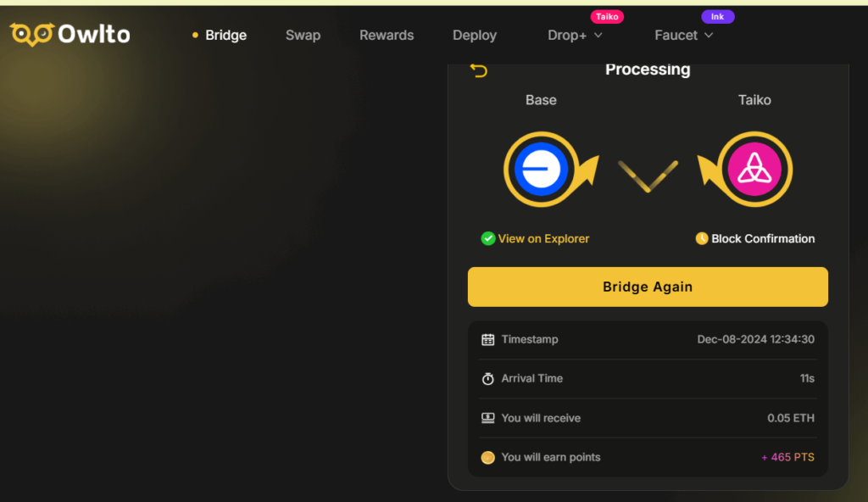Click the Base network circle icon
Image resolution: width=868 pixels, height=502 pixels.
coord(541,170)
